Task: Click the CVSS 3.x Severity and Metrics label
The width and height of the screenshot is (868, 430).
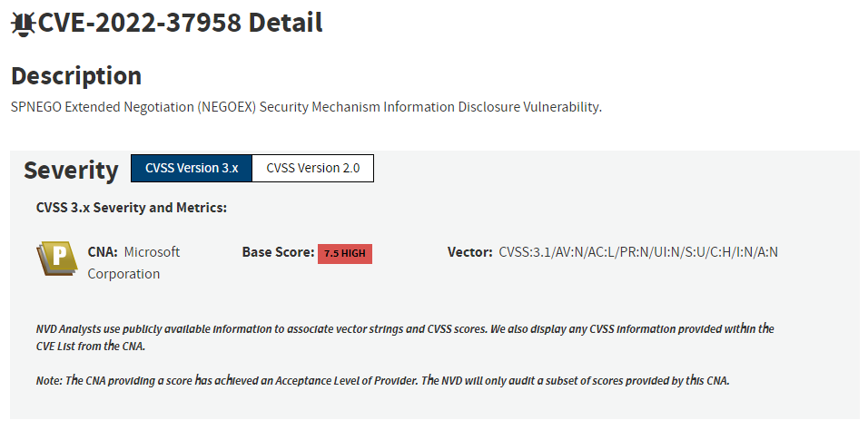Action: 131,208
